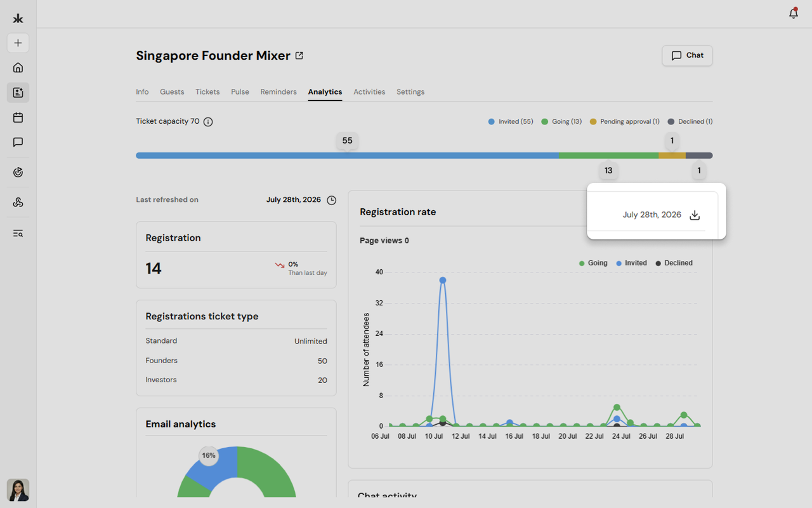Click the Singapore Founder Mixer title

pos(213,56)
